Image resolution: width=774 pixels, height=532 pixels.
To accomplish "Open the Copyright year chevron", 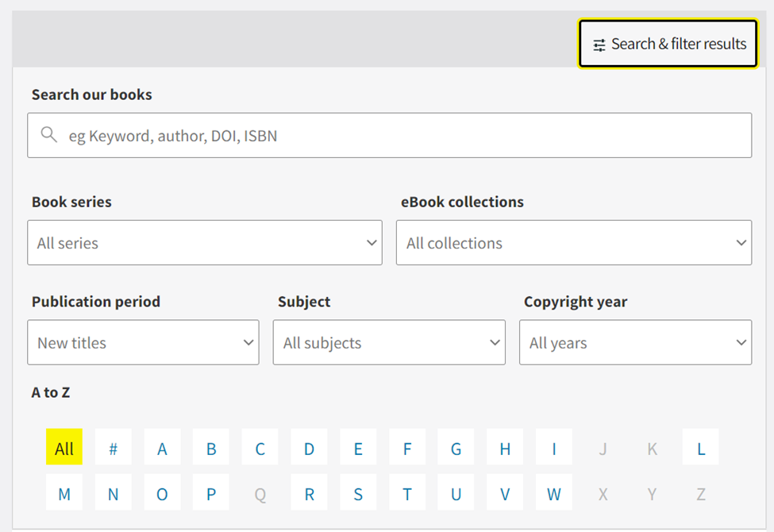I will click(x=741, y=342).
